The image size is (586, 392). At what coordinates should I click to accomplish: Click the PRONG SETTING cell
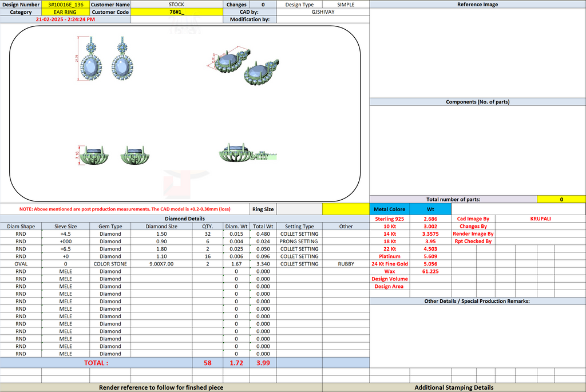299,241
